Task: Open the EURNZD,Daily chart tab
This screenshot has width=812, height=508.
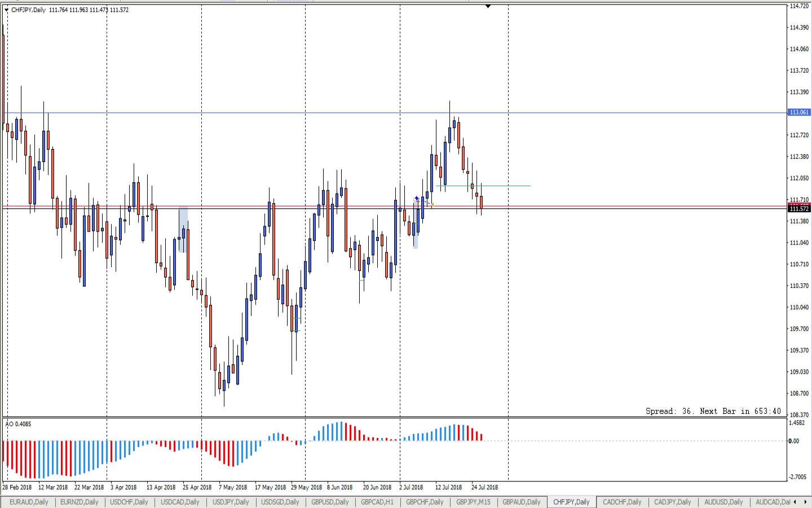Action: pos(80,502)
